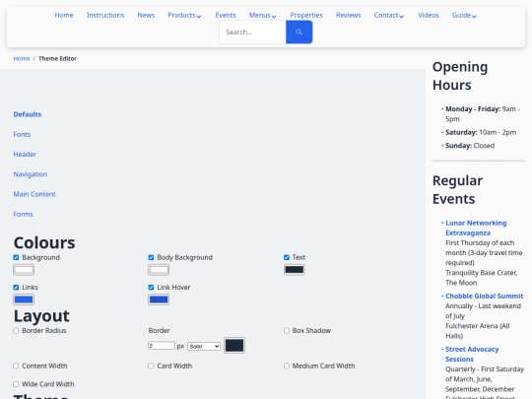Open the Fonts theme section
Viewport: 532px width, 399px height.
(x=22, y=134)
